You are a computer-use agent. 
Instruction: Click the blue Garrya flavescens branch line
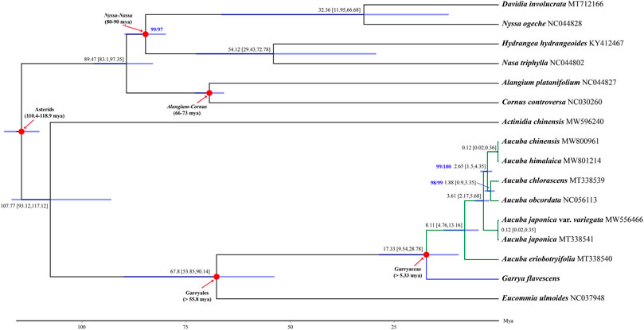click(x=462, y=280)
